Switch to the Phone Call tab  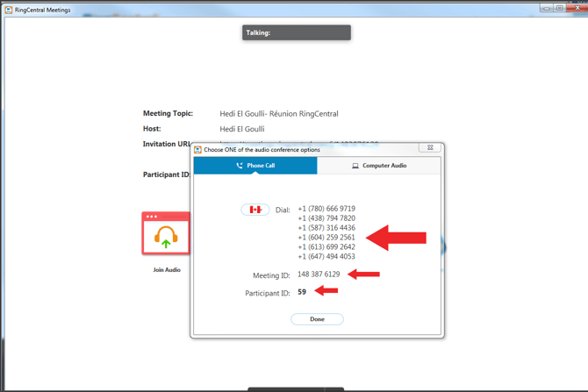pos(255,165)
